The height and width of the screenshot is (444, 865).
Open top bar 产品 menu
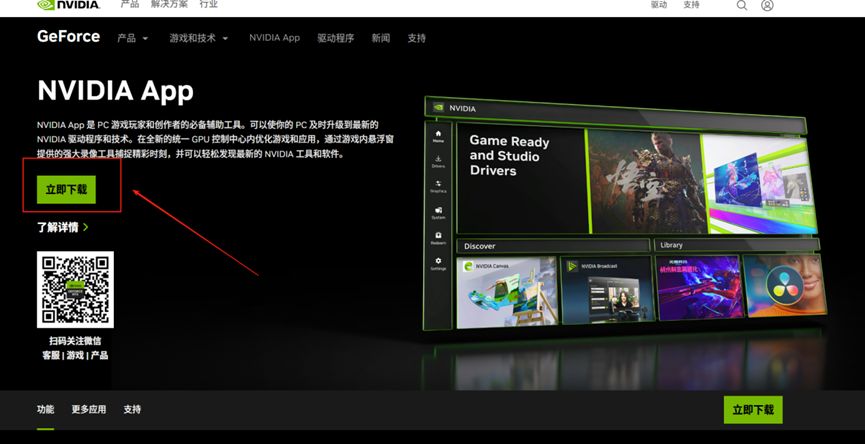coord(130,4)
